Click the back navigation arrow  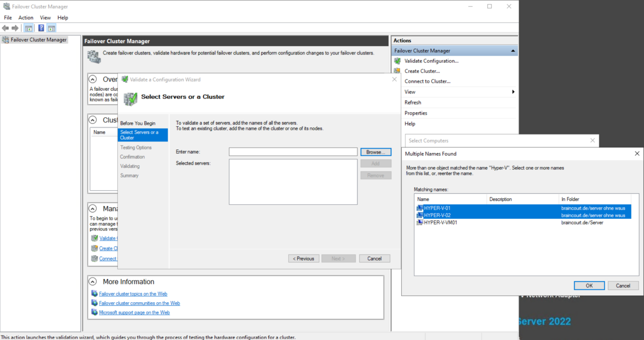pos(5,28)
